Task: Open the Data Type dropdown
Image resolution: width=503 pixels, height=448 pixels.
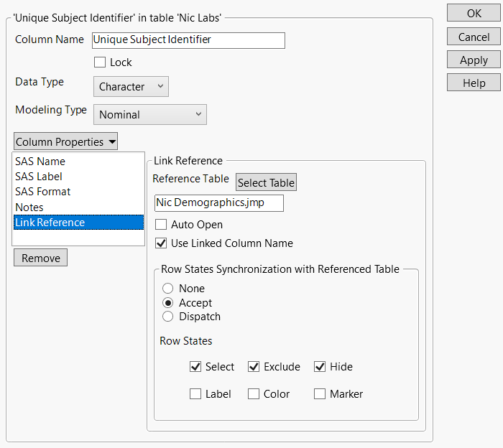Action: [x=131, y=86]
